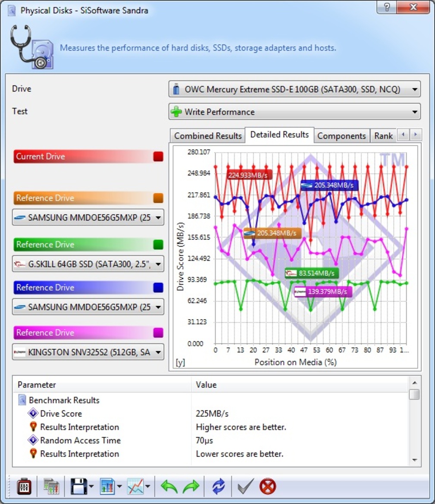
Task: Cancel with the red circled X icon
Action: [x=267, y=486]
